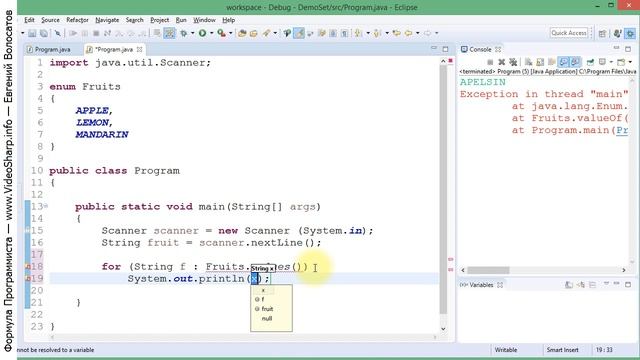Click Show Type Names icon in Variables

click(569, 284)
